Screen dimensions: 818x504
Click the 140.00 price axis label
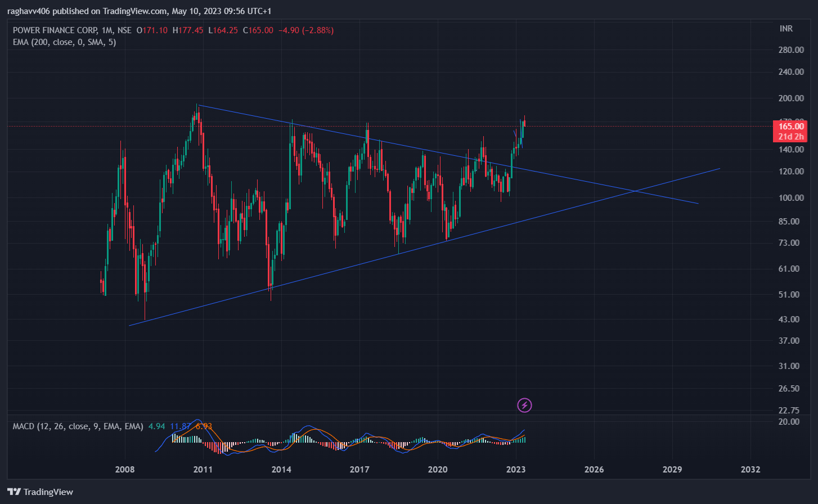[791, 149]
